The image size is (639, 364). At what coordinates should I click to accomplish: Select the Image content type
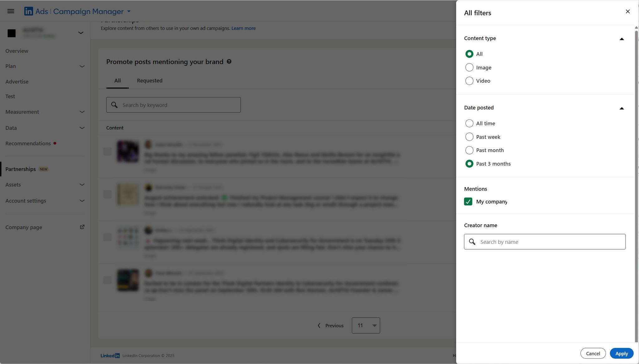pos(469,67)
